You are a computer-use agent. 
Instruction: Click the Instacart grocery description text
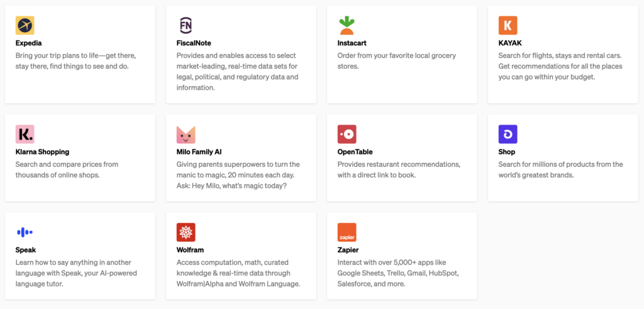tap(396, 60)
